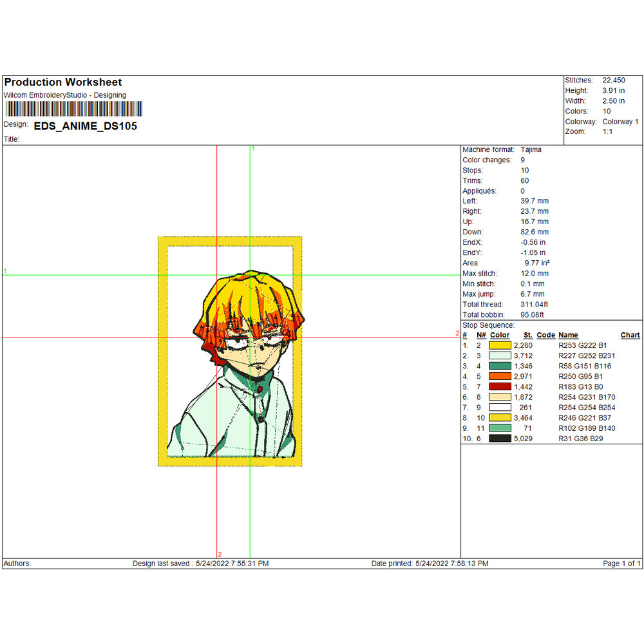The image size is (644, 644).
Task: Select the dark red swatch in stop 5
Action: coord(500,387)
